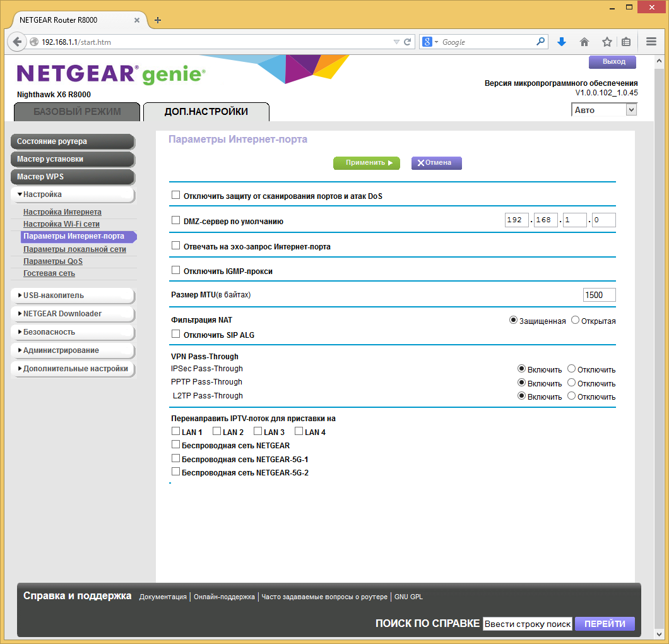Check Disable SIP ALG option
This screenshot has width=669, height=644.
[x=175, y=334]
